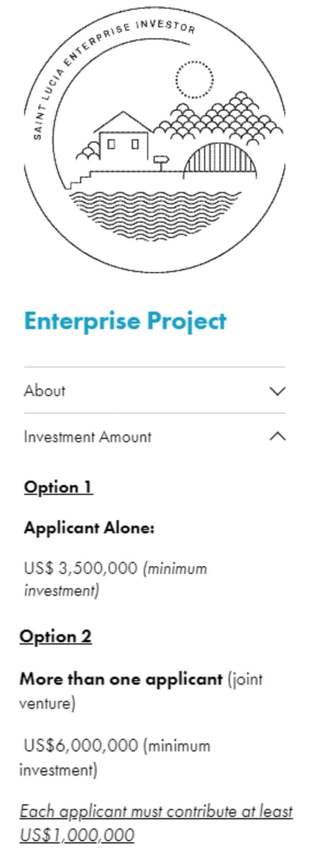Click the underlined Option 2 heading

[x=56, y=636]
